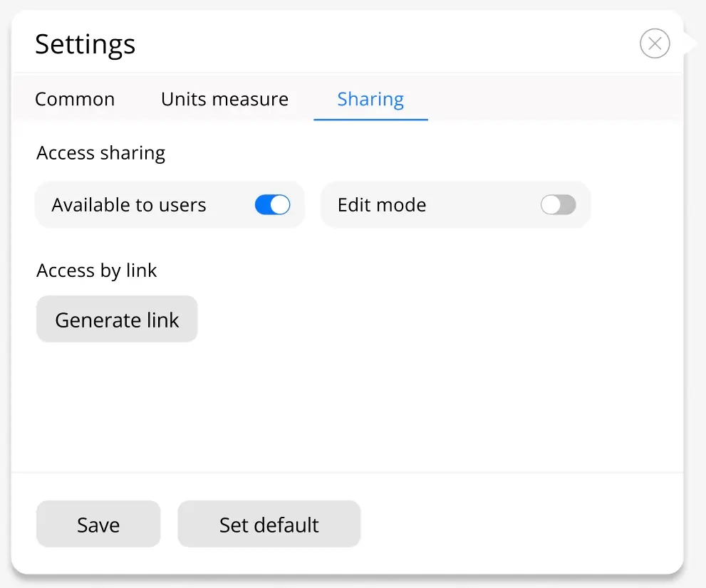This screenshot has width=706, height=588.
Task: Enable the Edit mode toggle
Action: pyautogui.click(x=559, y=205)
